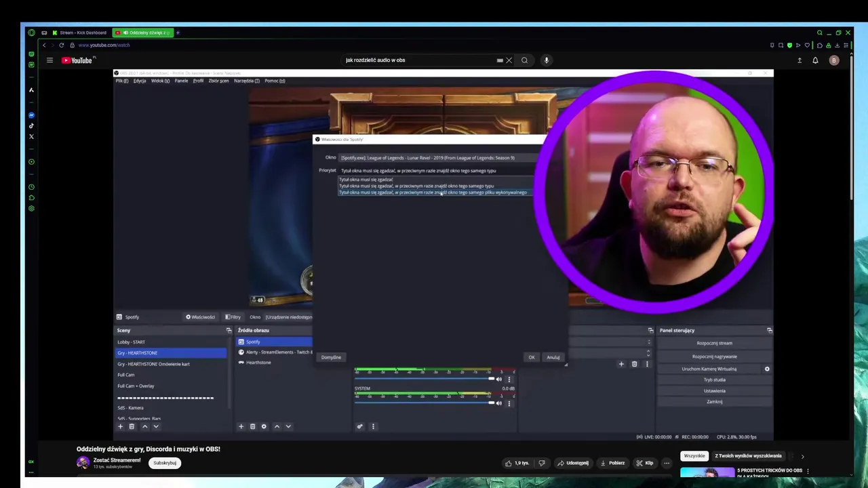Remove selected source with trash icon
This screenshot has height=488, width=868.
click(252, 426)
